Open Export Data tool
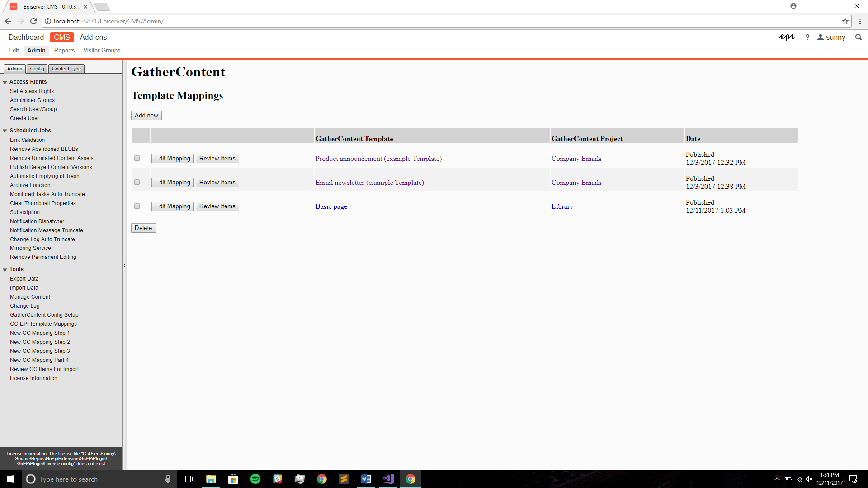The width and height of the screenshot is (868, 488). coord(24,279)
